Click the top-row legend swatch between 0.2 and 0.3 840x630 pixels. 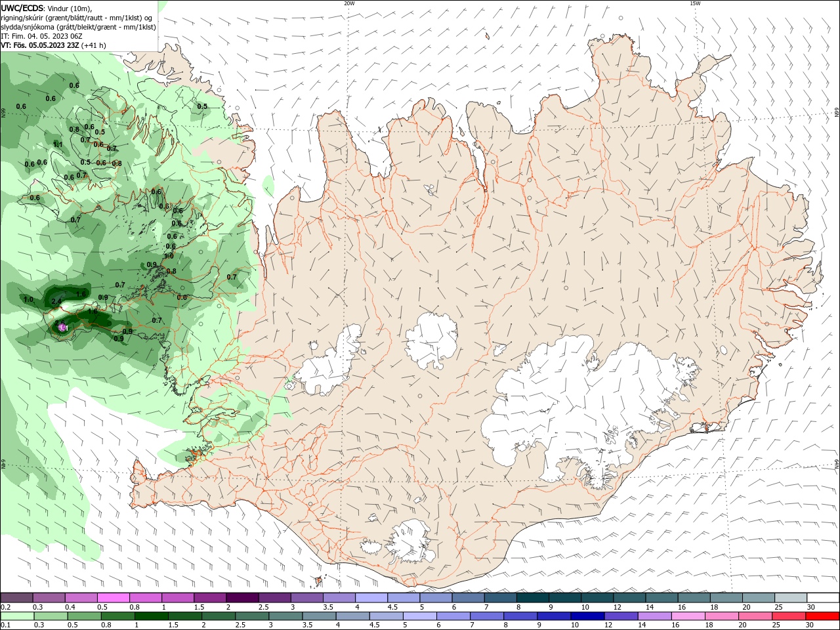coord(16,597)
